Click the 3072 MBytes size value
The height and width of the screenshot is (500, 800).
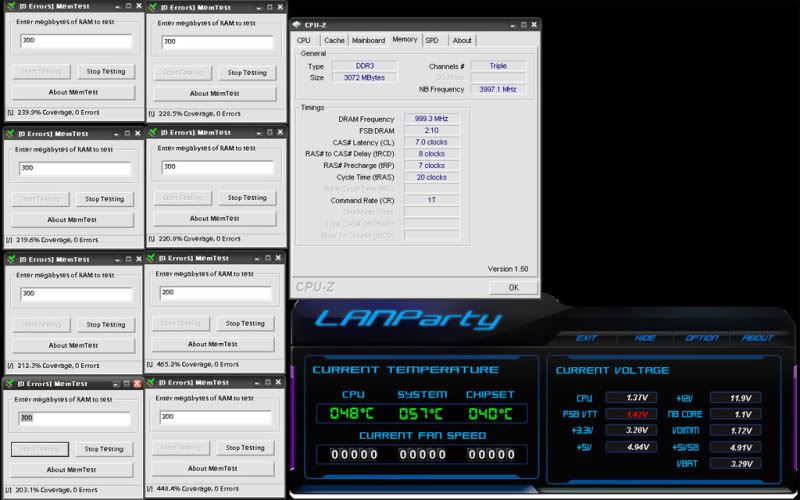pos(364,78)
